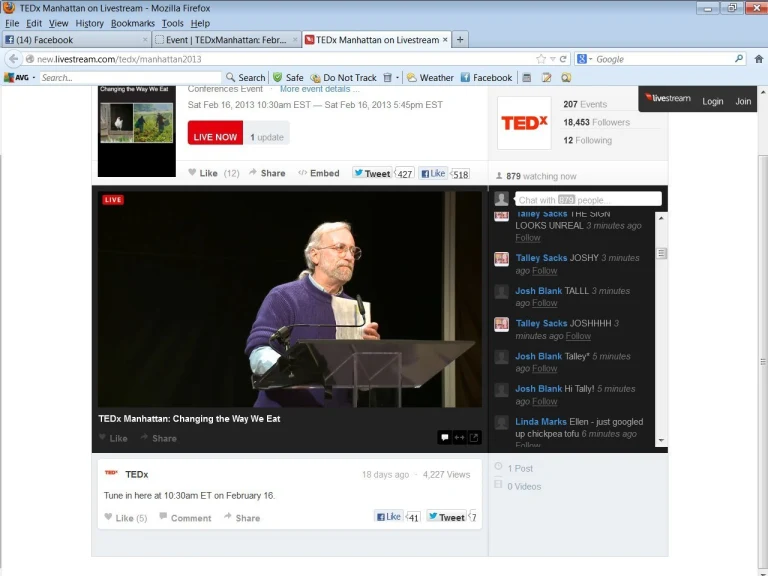Open the Google search engine dropdown
The image size is (768, 576).
coord(585,59)
